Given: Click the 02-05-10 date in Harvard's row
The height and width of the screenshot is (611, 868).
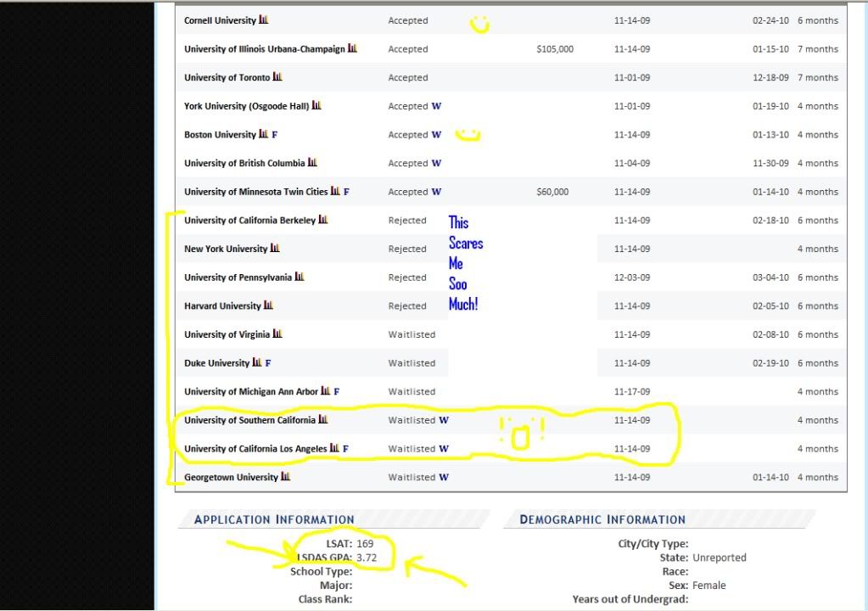Looking at the screenshot, I should [770, 306].
